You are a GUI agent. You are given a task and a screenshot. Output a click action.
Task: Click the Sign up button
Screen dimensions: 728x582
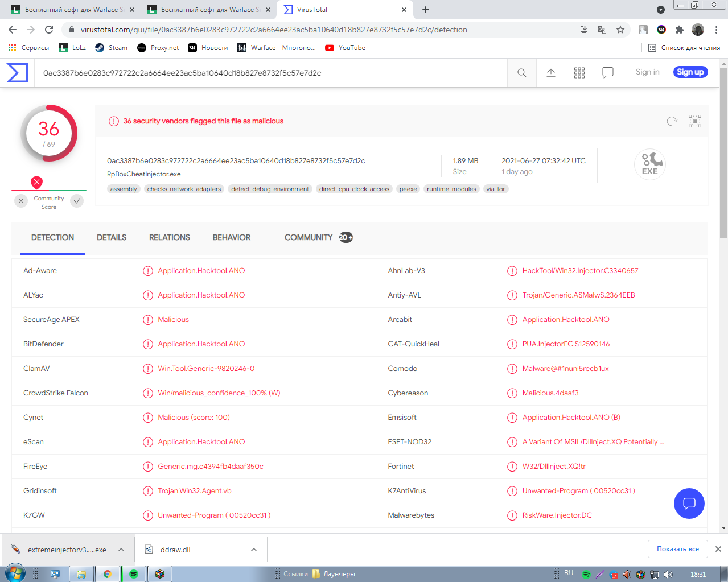point(690,72)
